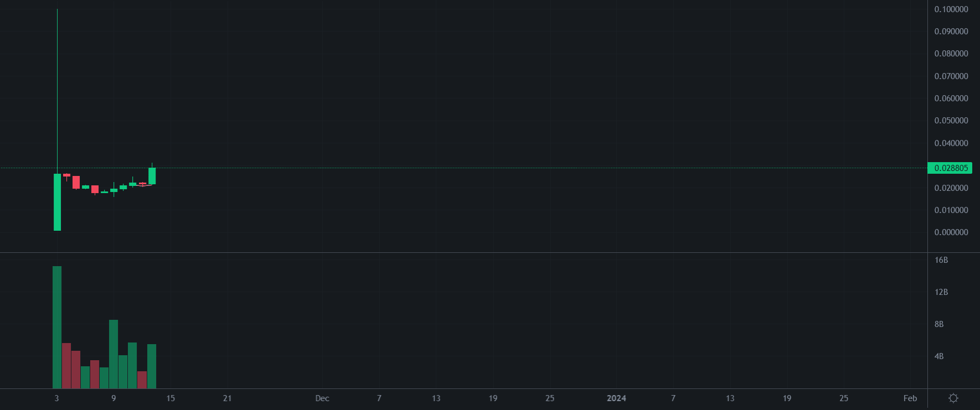This screenshot has height=410, width=980.
Task: Click the tallest green volume bar
Action: coord(57,326)
